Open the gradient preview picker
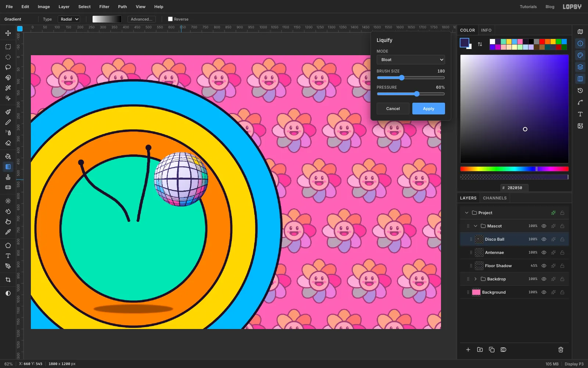This screenshot has width=588, height=368. 107,19
